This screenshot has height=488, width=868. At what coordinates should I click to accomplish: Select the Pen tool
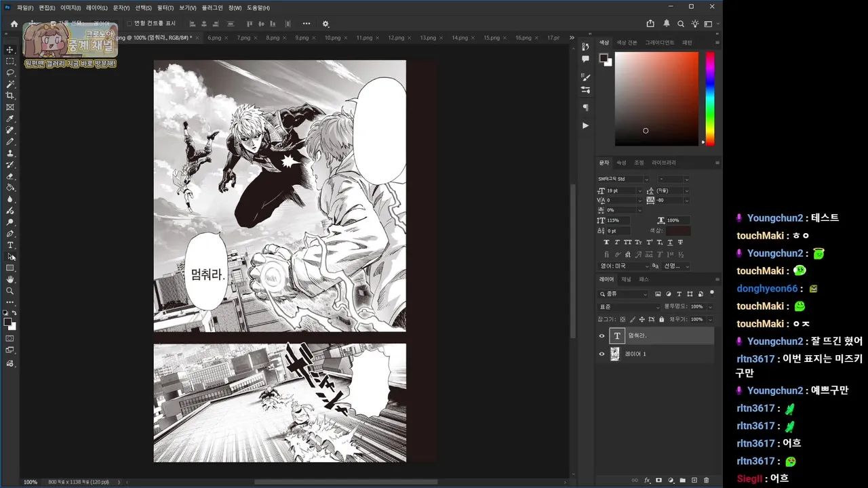click(x=10, y=233)
